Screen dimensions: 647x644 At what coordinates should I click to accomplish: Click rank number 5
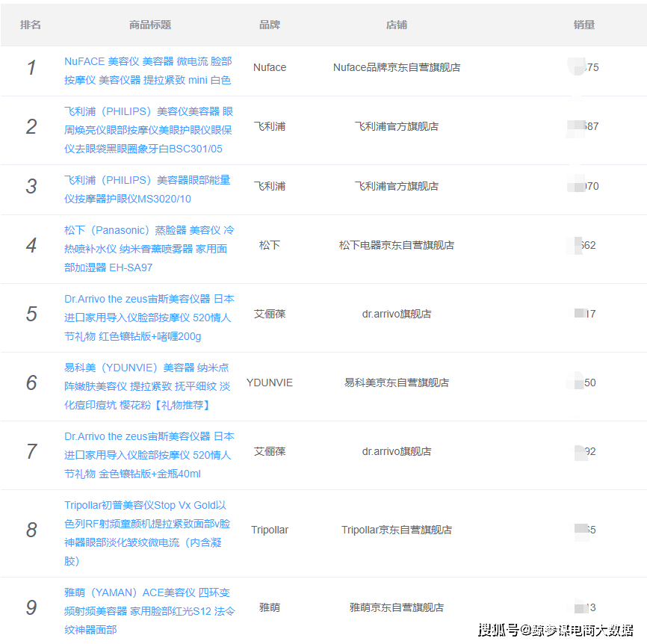[31, 314]
